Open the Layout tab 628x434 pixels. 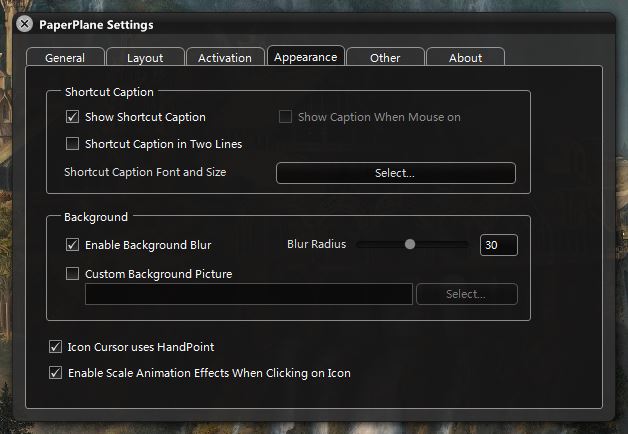[x=145, y=57]
